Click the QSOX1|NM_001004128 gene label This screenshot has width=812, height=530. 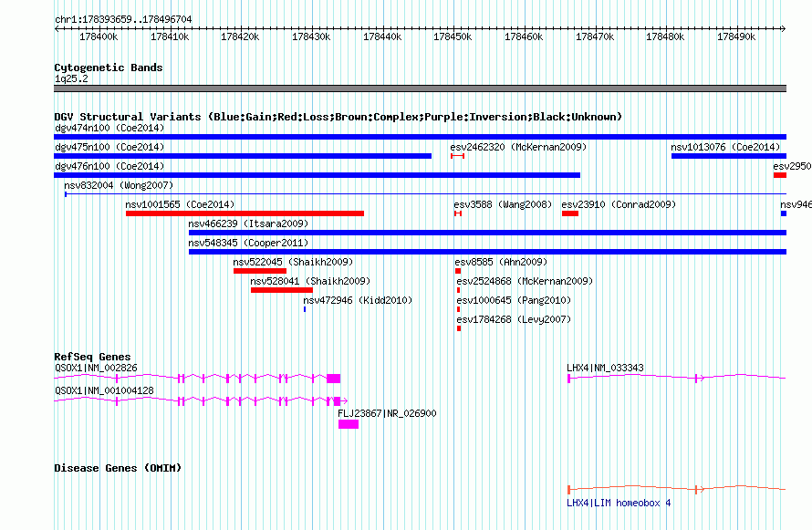[x=104, y=390]
